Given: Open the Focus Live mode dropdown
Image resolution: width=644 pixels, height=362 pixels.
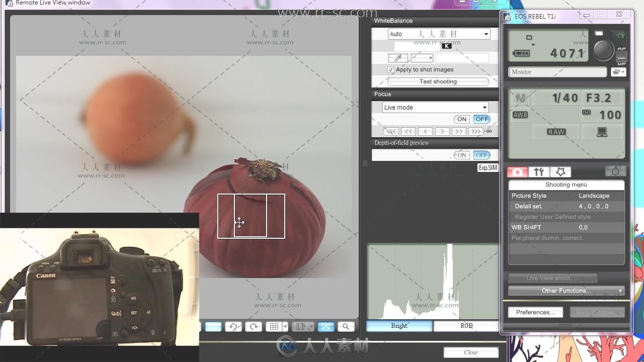Looking at the screenshot, I should [x=435, y=107].
